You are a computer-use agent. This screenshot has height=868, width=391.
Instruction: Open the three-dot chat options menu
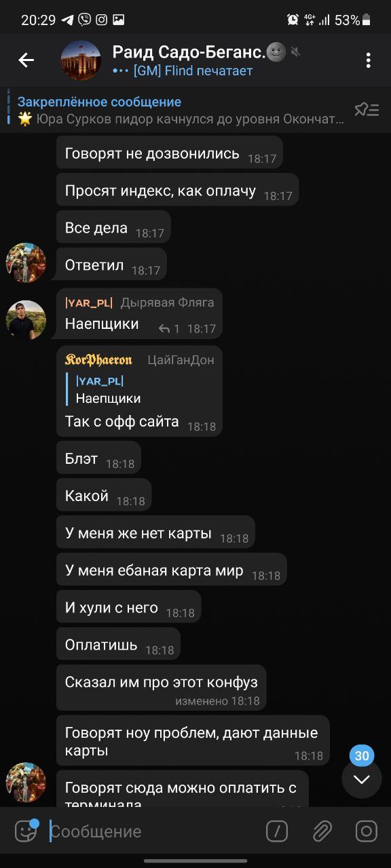[x=368, y=60]
